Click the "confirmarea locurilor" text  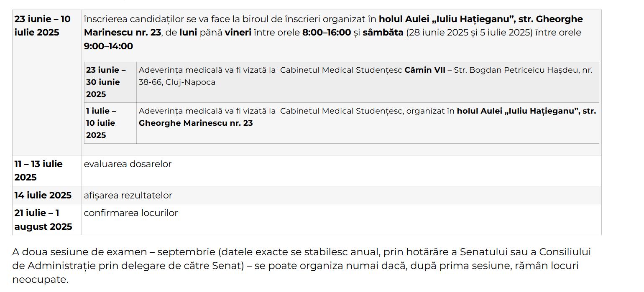pos(131,213)
